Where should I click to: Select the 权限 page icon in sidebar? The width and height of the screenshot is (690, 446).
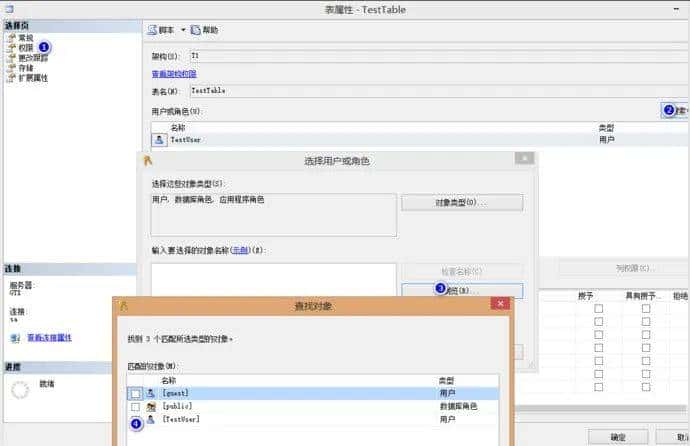tap(12, 48)
